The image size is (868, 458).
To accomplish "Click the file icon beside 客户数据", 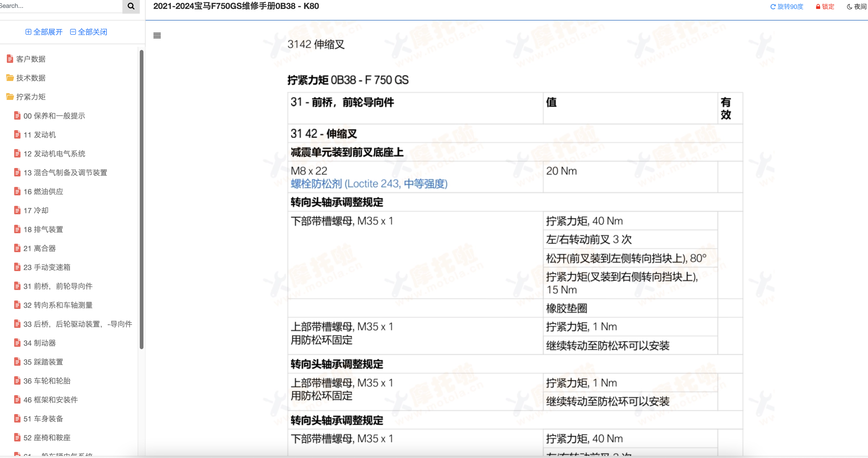I will [10, 59].
